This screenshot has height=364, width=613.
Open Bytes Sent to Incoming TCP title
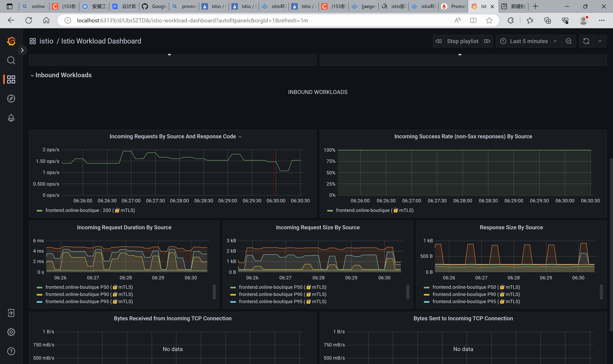pos(463,318)
